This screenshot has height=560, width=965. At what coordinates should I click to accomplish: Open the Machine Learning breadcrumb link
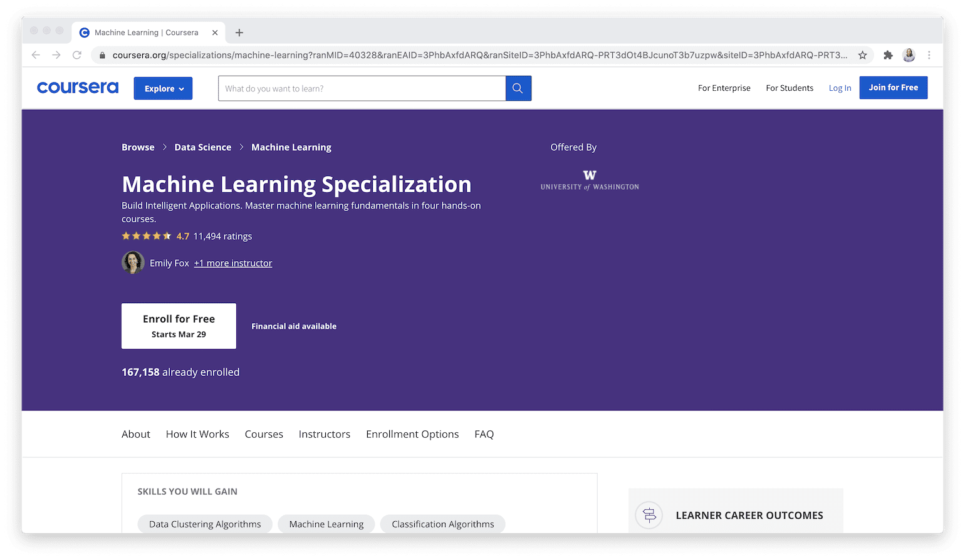(291, 147)
